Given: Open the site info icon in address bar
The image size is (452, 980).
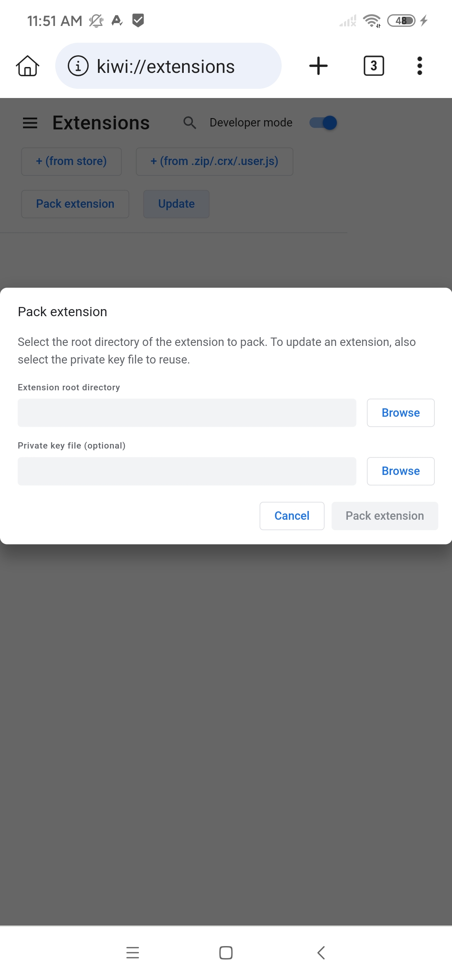Looking at the screenshot, I should pyautogui.click(x=78, y=66).
